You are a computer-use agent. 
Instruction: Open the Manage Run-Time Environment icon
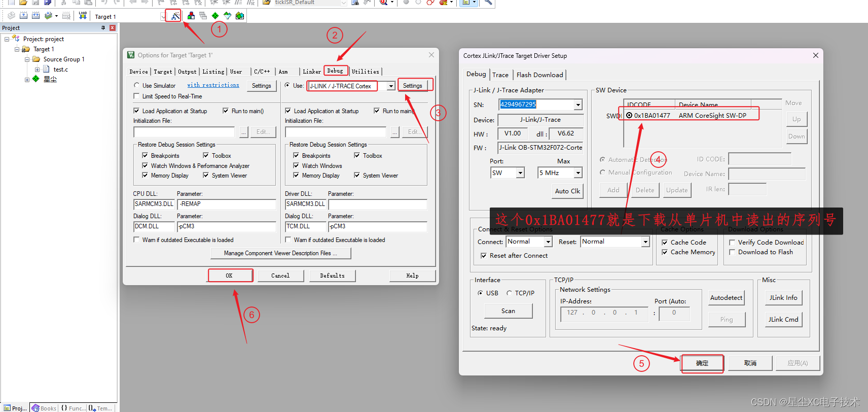215,16
